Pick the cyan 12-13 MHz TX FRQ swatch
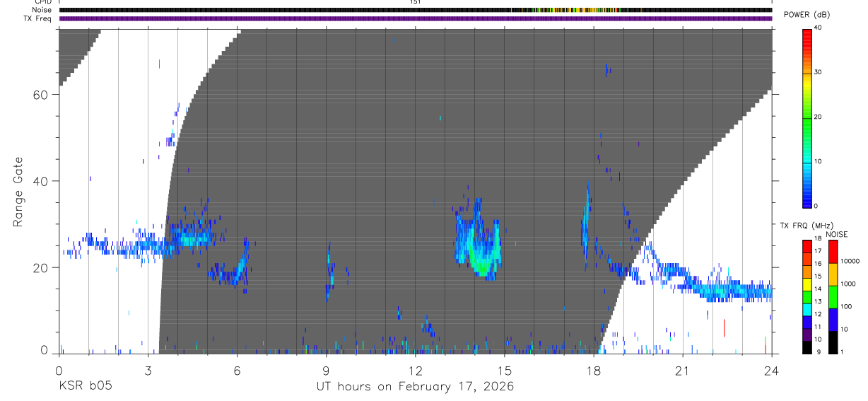The image size is (868, 401). pos(807,310)
